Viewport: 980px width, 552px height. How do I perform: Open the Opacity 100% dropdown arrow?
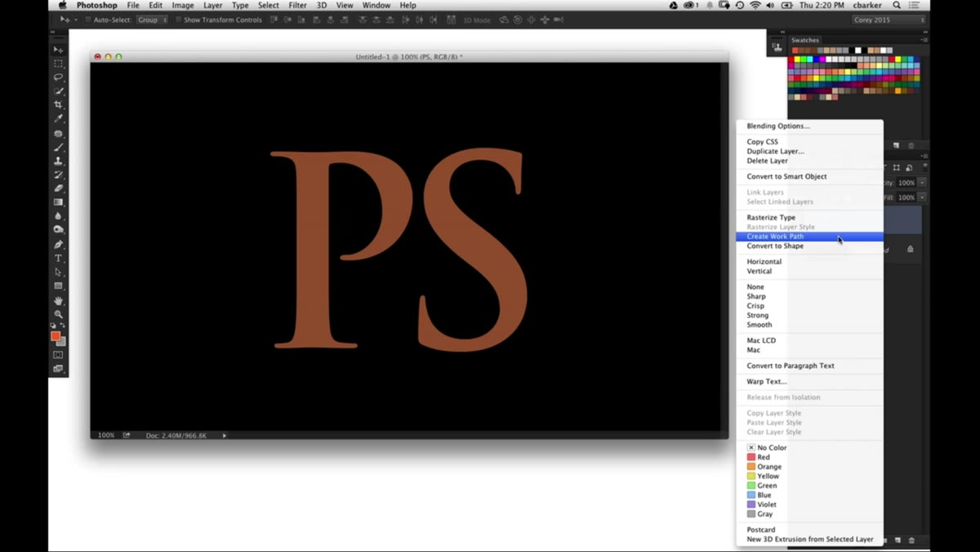coord(922,183)
